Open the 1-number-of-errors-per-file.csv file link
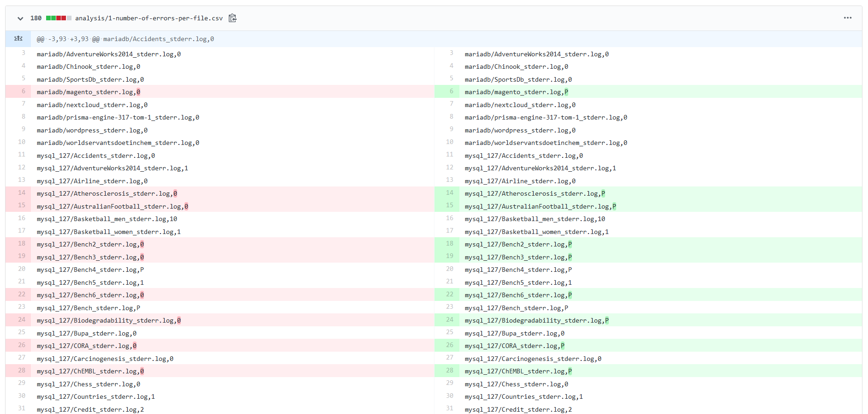The width and height of the screenshot is (868, 414). click(149, 18)
